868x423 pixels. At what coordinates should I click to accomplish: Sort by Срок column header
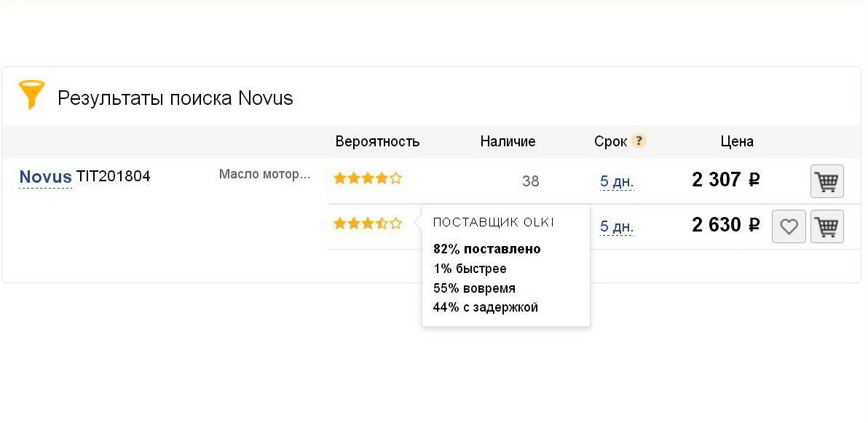(x=611, y=141)
